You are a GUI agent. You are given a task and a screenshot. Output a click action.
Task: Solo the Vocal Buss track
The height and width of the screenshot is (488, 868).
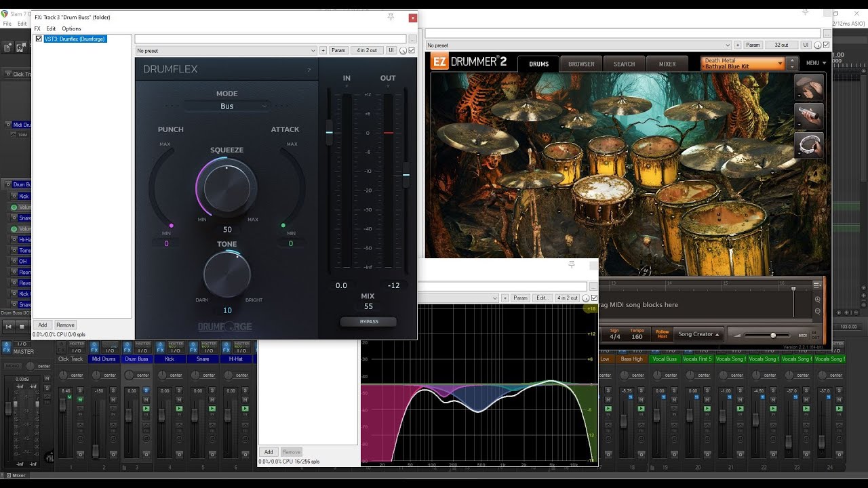(x=674, y=391)
